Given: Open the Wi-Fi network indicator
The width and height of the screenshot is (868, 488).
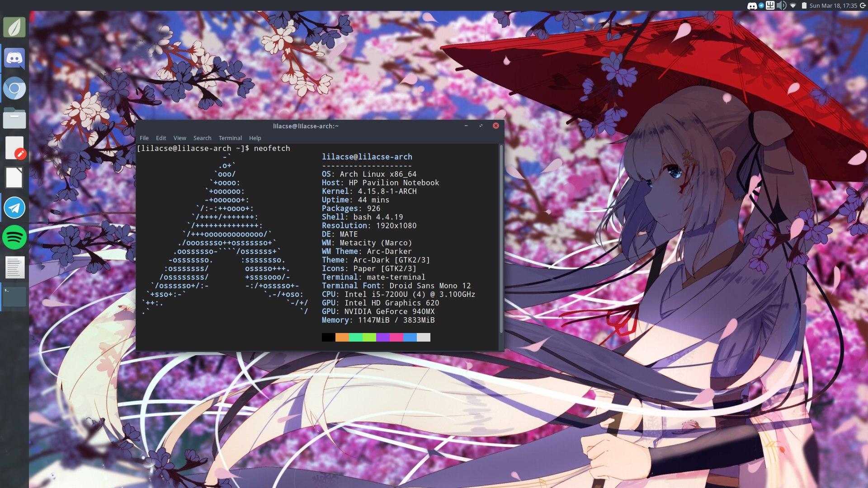Looking at the screenshot, I should tap(793, 5).
